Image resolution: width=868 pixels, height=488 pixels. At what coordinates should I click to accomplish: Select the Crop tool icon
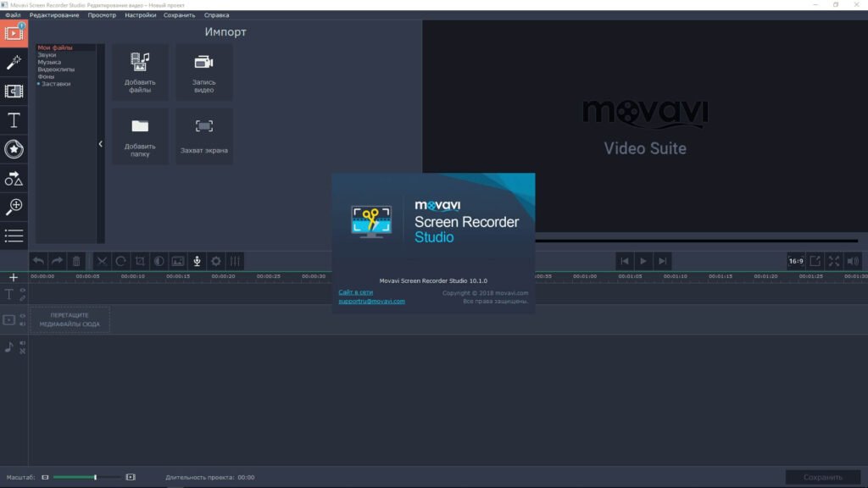140,261
